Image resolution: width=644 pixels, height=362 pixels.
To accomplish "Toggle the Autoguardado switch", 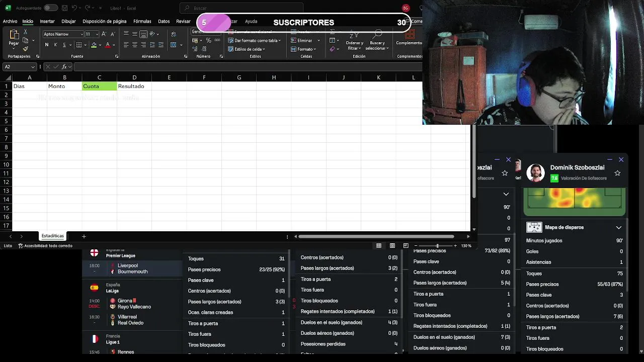I will [x=51, y=8].
